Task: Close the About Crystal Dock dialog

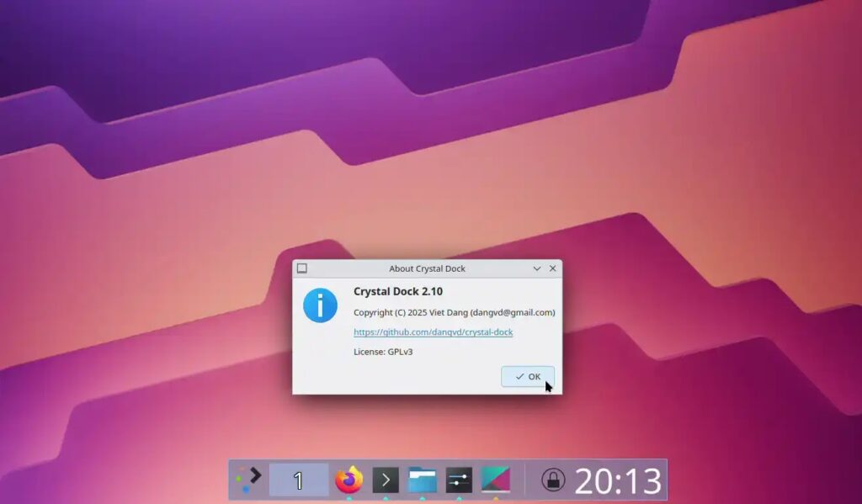Action: 552,268
